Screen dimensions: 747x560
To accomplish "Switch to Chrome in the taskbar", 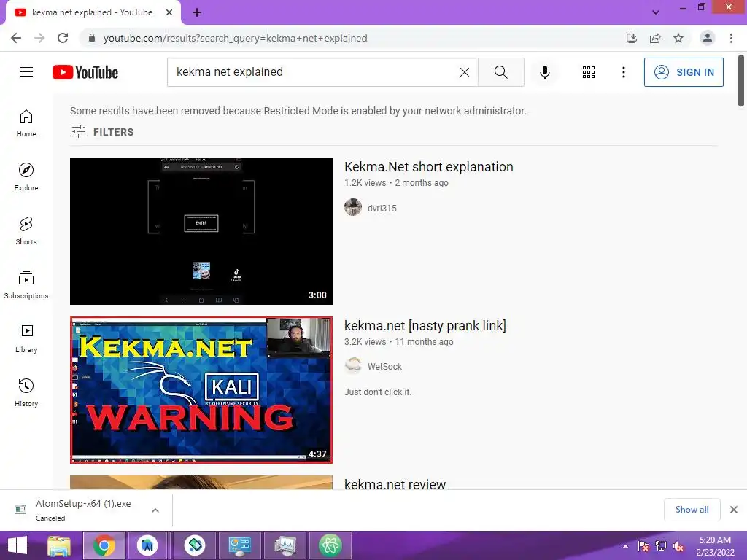I will (104, 545).
